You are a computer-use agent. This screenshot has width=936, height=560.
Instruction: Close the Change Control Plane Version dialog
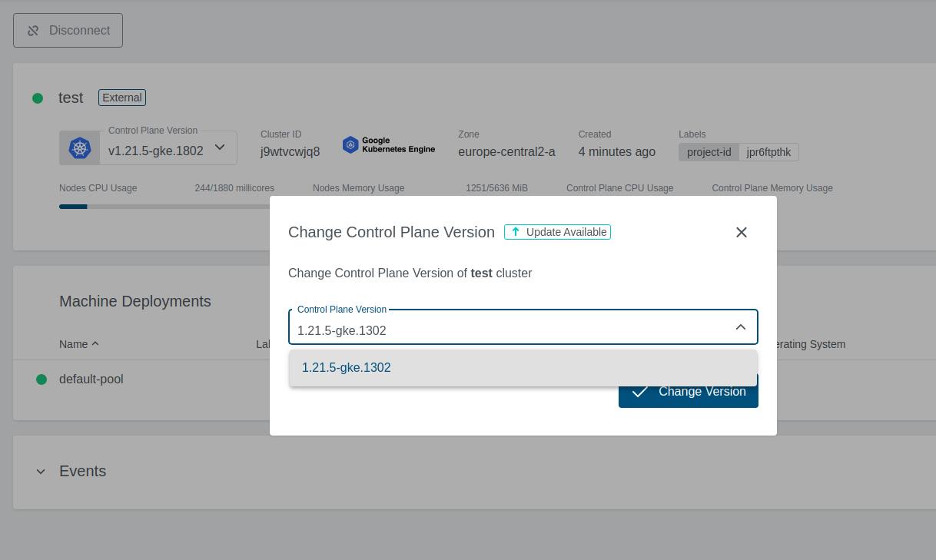[x=741, y=232]
